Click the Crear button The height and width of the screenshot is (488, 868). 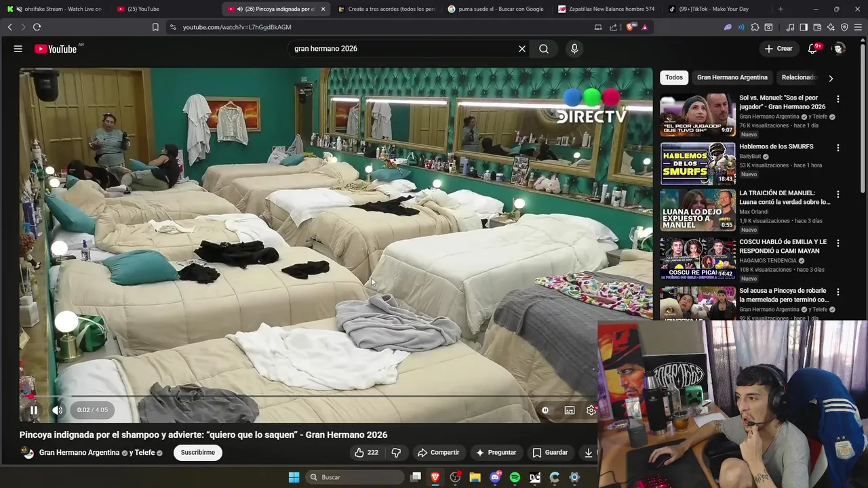pos(778,49)
